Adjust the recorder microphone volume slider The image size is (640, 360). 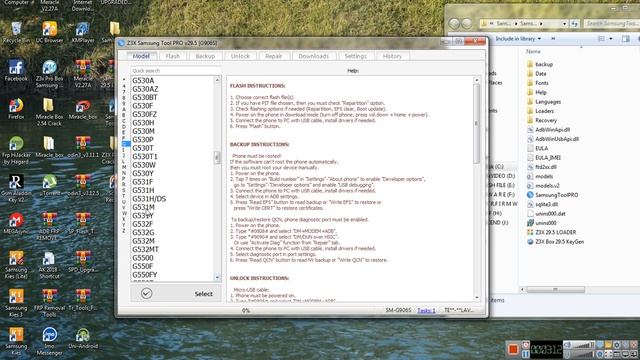[x=583, y=354]
